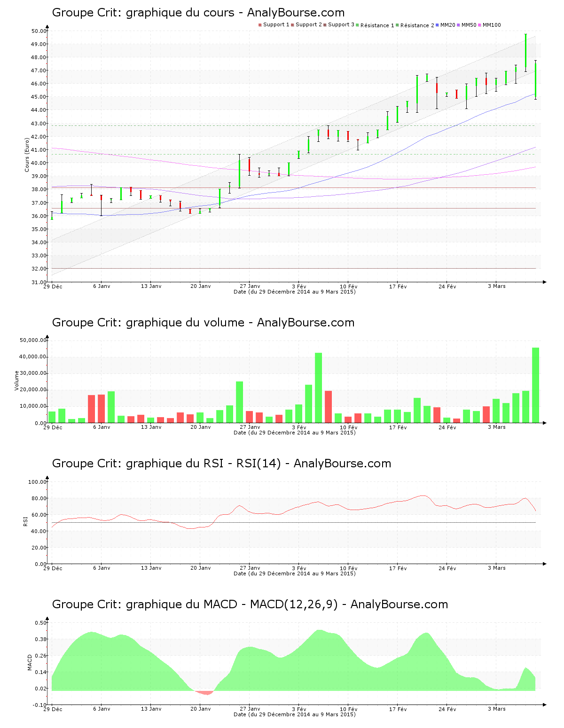Click '17 Fév' on the RSI chart axis
Image resolution: width=564 pixels, height=728 pixels.
398,568
